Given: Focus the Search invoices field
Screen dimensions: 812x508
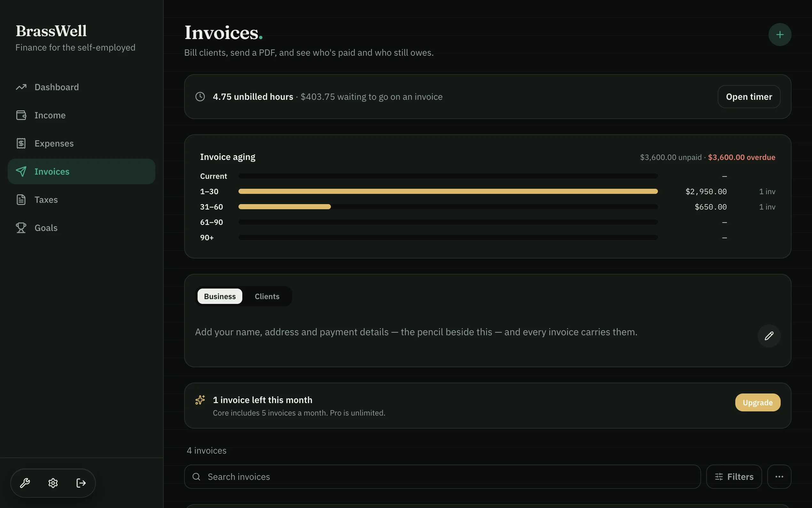Looking at the screenshot, I should coord(442,477).
